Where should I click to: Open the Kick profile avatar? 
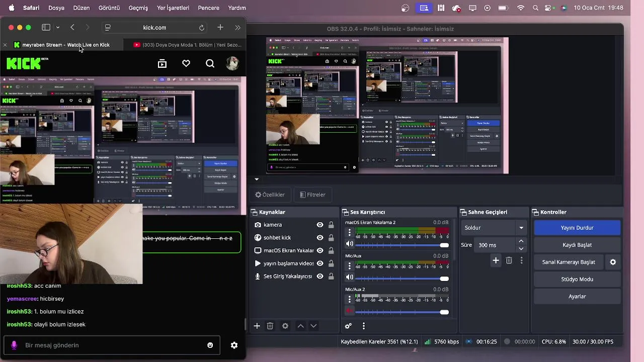click(x=232, y=63)
